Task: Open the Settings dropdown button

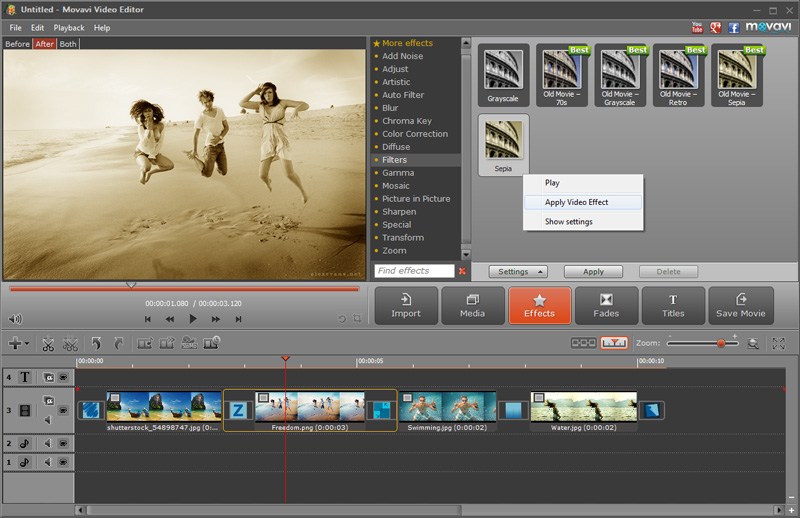Action: tap(517, 271)
